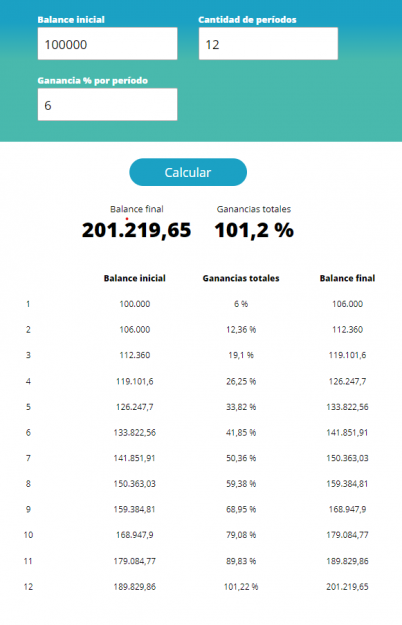Click the 101,22 % cell in row 12

(241, 587)
